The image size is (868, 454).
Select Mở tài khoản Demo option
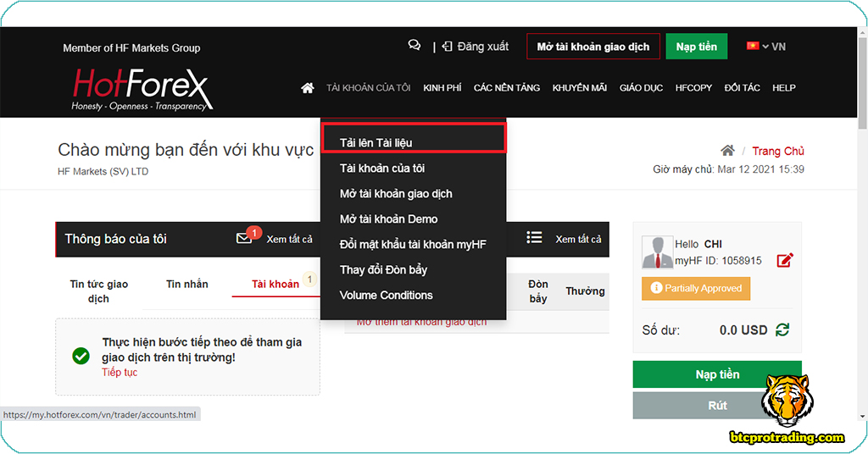point(388,219)
